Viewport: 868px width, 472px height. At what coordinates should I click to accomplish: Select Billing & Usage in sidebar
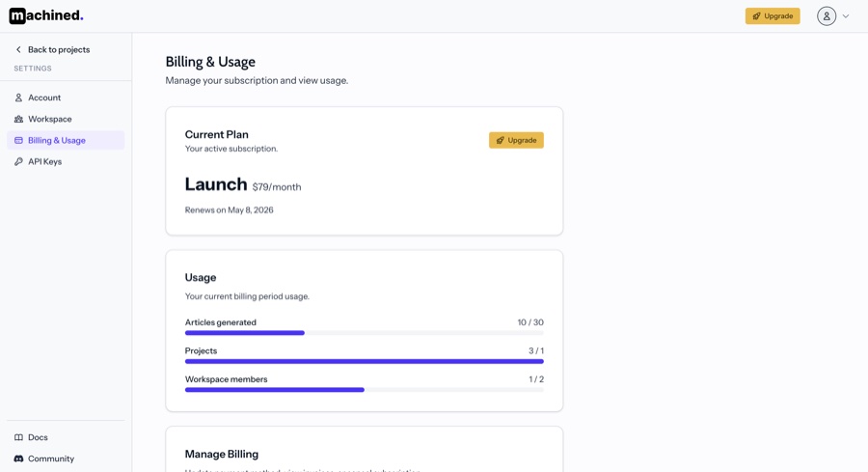(66, 140)
